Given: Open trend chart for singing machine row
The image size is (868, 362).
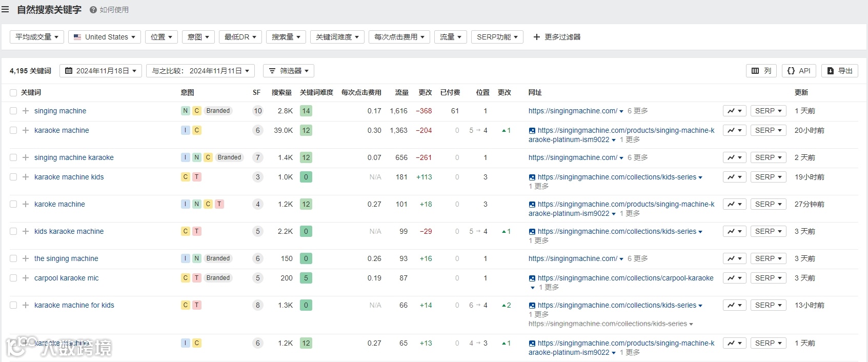Looking at the screenshot, I should [x=734, y=111].
